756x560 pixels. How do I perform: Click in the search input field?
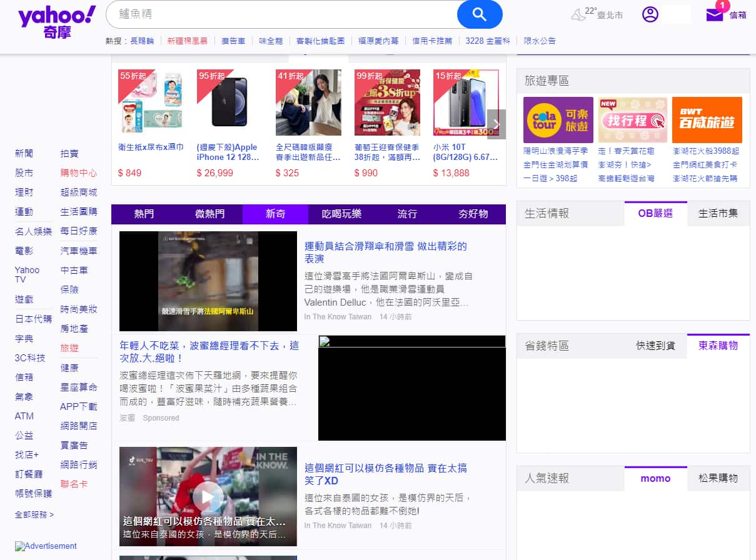281,14
